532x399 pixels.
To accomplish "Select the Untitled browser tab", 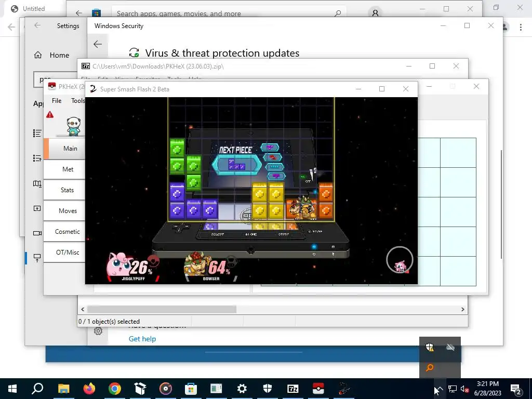I will tap(34, 9).
